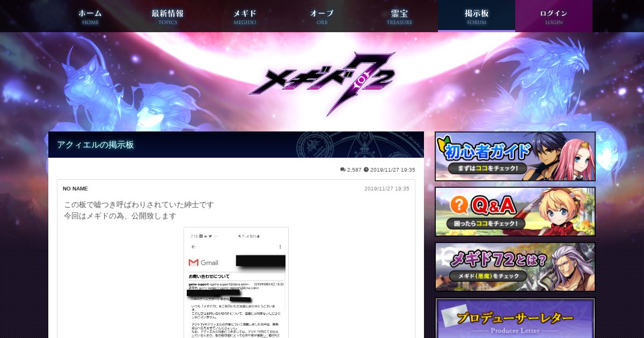Open the Q&A help banner

pyautogui.click(x=515, y=211)
